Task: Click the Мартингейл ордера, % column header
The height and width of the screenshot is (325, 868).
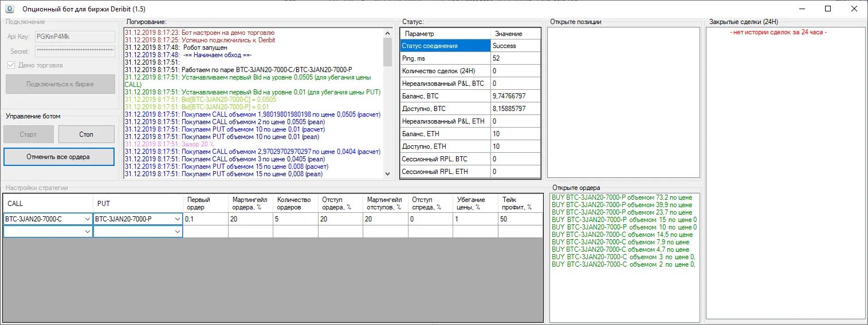Action: 250,203
